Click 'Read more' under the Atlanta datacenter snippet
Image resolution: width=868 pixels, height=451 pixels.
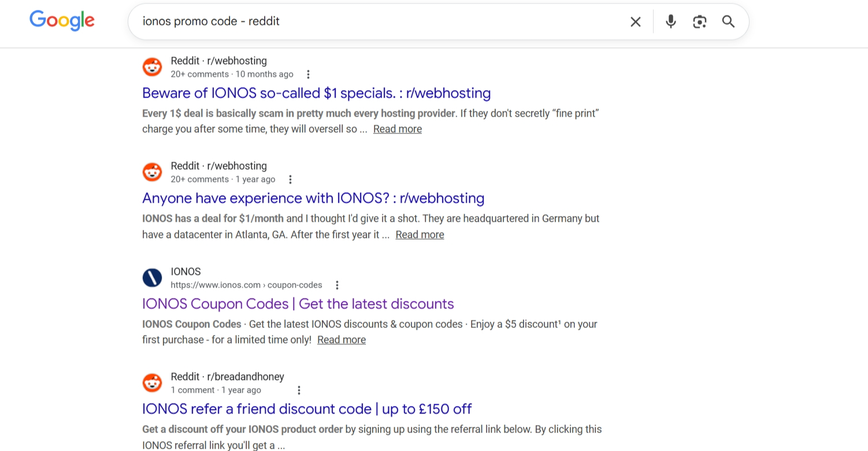click(420, 234)
